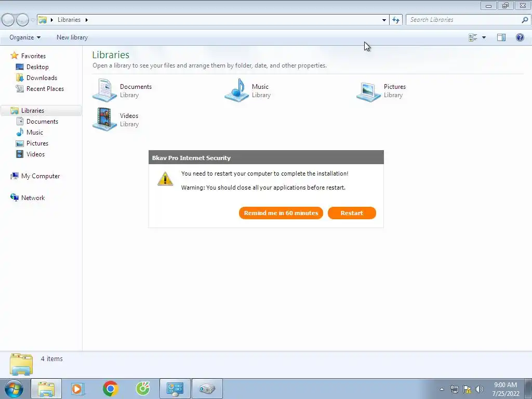Click the Favorites star icon
Viewport: 532px width, 399px height.
pos(14,55)
